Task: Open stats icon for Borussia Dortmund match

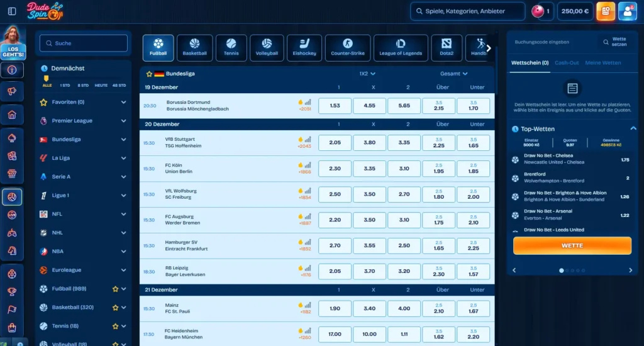Action: (x=308, y=102)
